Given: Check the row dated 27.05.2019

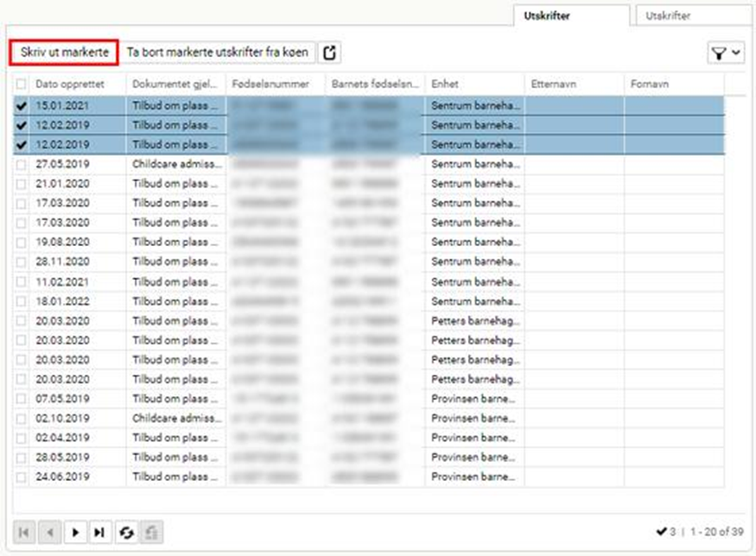Looking at the screenshot, I should click(x=22, y=163).
